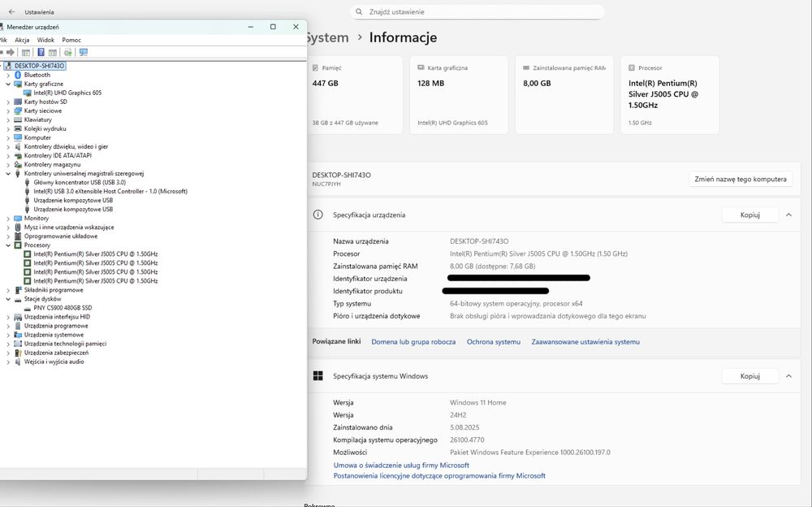
Task: Click the update driver toolbar icon
Action: 68,52
